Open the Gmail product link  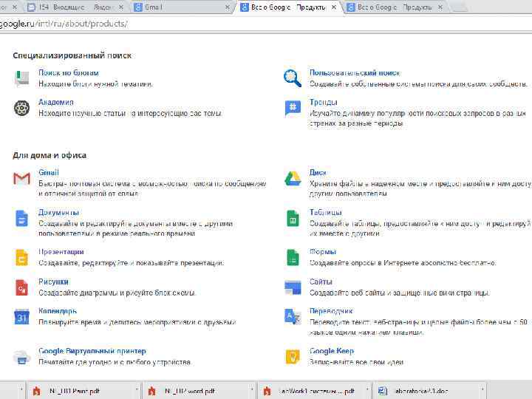point(49,172)
